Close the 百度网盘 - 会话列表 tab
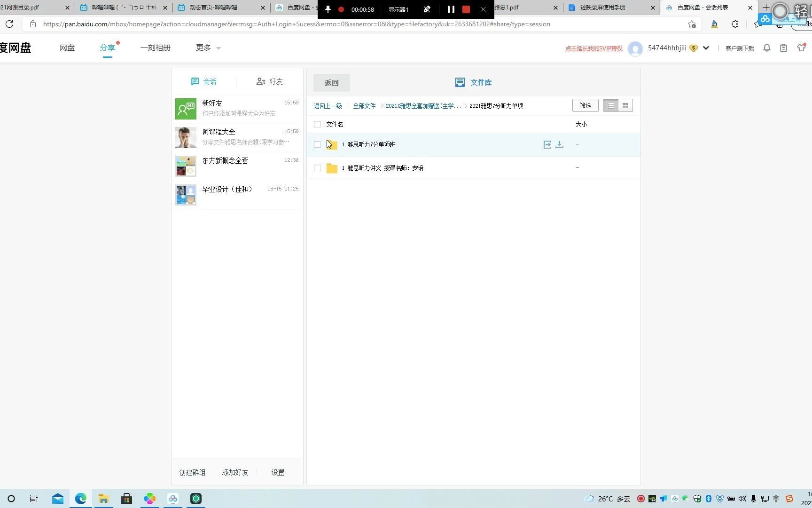 tap(750, 8)
